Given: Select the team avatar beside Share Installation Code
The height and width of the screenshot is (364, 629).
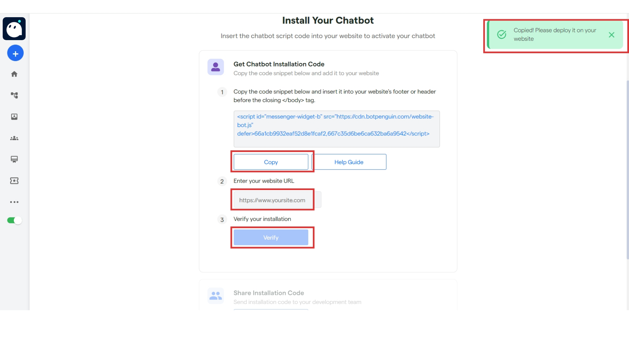Looking at the screenshot, I should [x=216, y=296].
